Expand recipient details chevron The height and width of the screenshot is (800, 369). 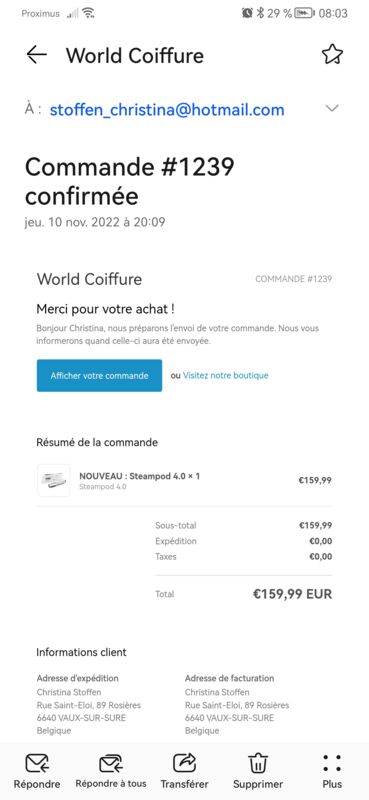coord(332,108)
